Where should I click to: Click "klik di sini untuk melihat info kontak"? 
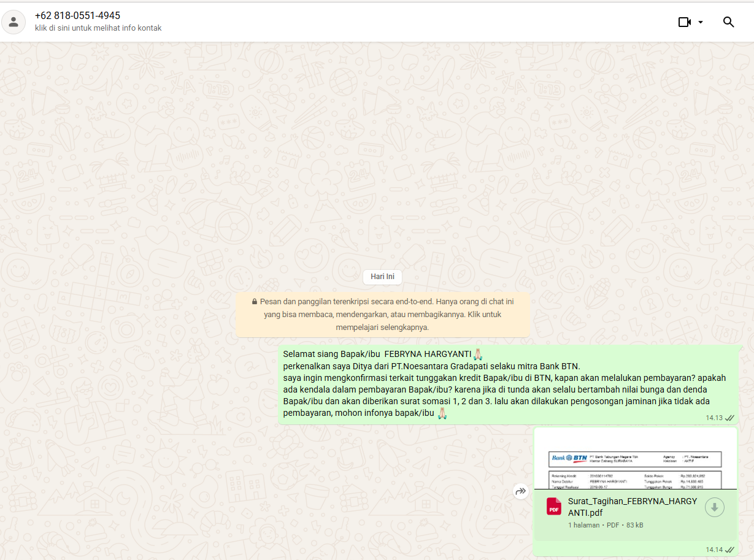98,28
